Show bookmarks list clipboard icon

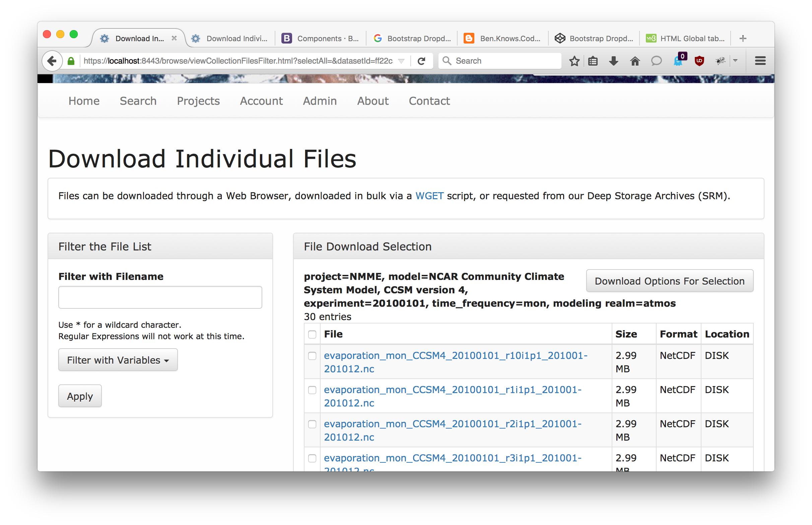593,61
